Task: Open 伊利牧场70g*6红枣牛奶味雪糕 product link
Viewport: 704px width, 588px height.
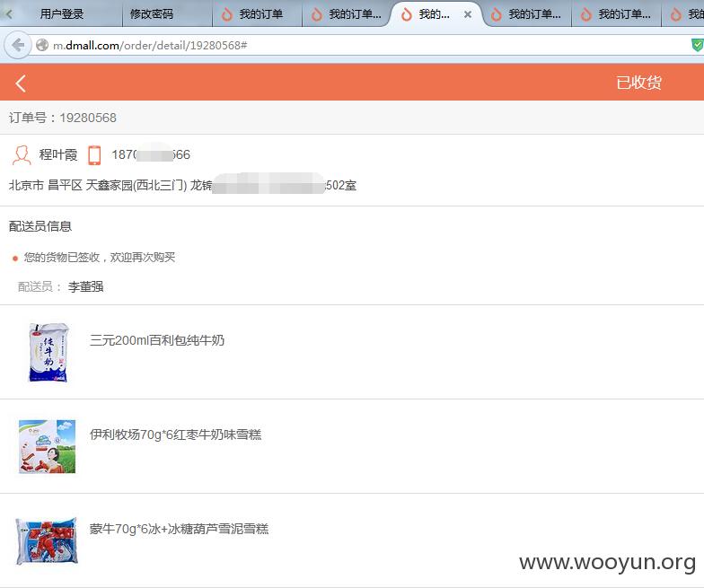Action: (x=176, y=434)
